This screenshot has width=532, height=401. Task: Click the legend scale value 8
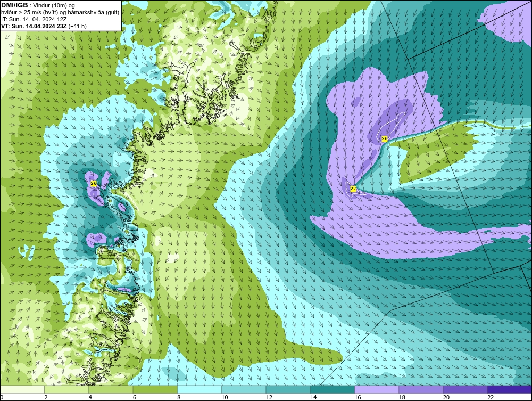[x=179, y=397]
